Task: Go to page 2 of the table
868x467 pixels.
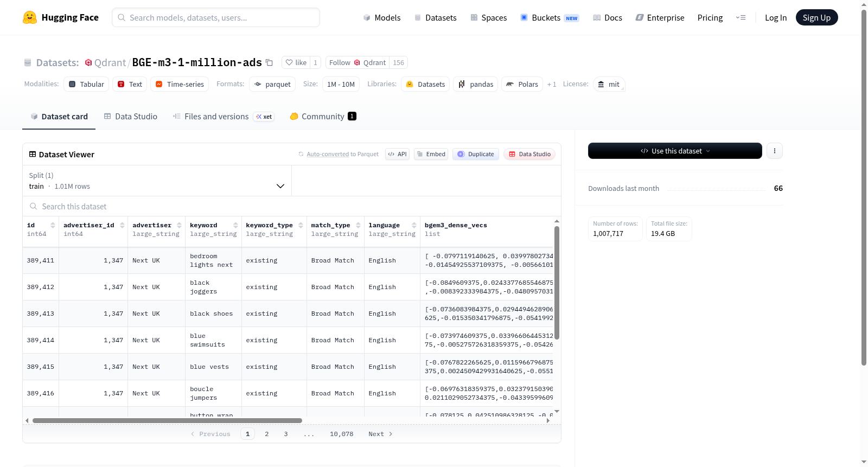Action: [266, 434]
